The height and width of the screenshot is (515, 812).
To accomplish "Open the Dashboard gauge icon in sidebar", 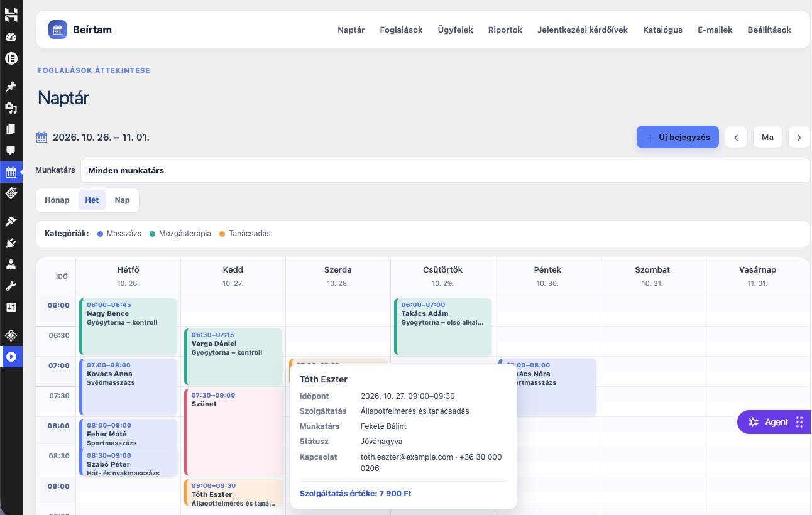I will point(11,37).
